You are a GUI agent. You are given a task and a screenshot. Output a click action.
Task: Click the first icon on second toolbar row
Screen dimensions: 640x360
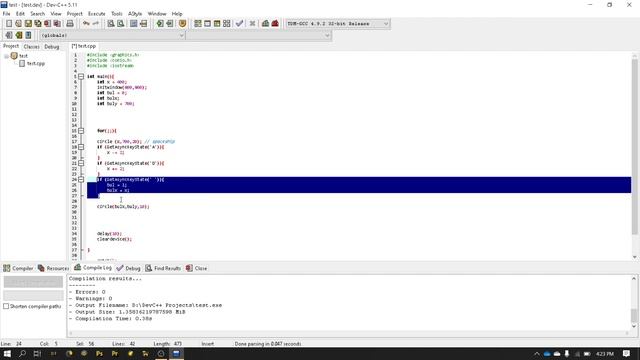coord(9,35)
